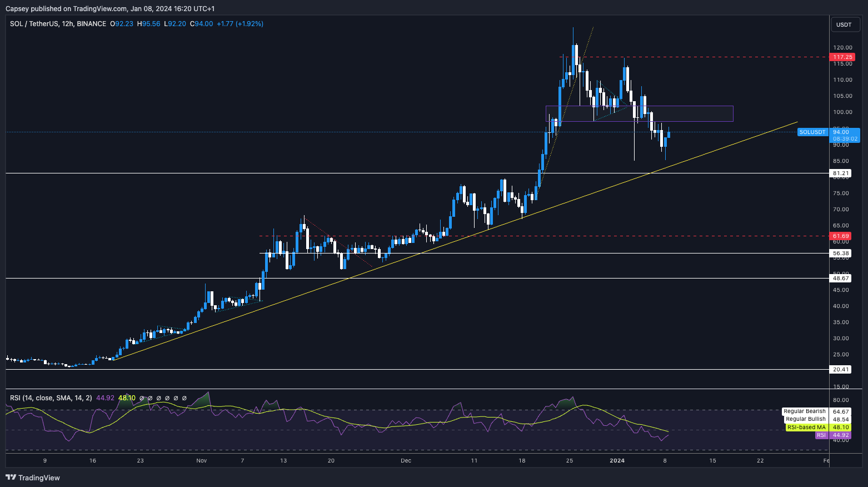Click the 2024 label on the time axis

[617, 460]
